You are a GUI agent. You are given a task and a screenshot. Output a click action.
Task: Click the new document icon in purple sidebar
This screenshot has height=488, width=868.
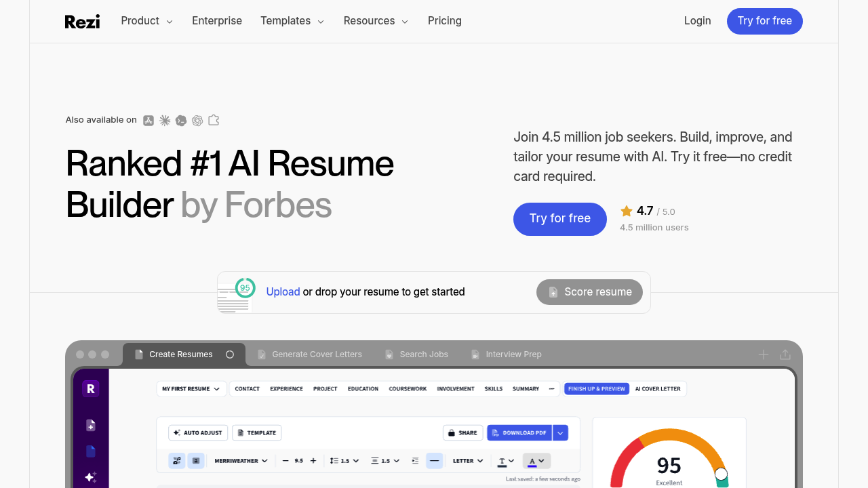(x=91, y=425)
